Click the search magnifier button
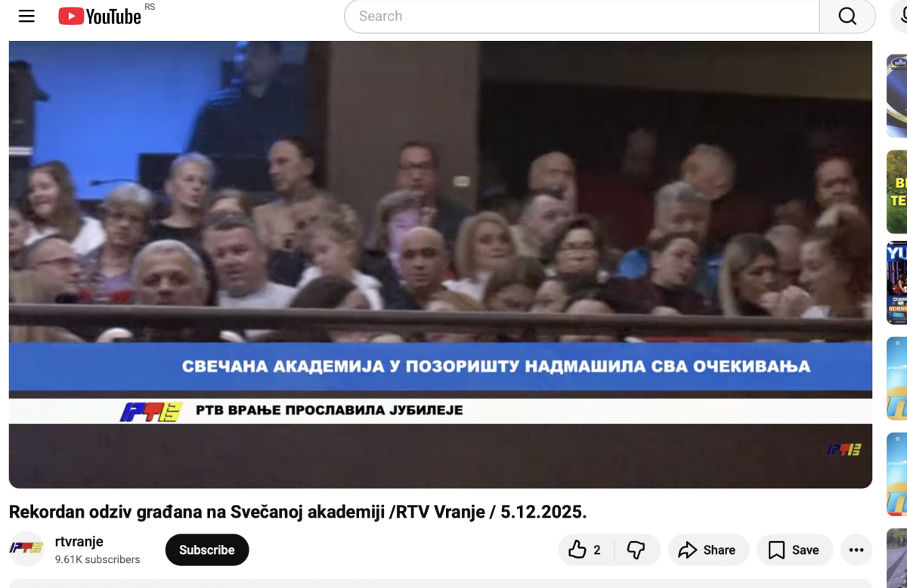The image size is (907, 588). coord(847,16)
